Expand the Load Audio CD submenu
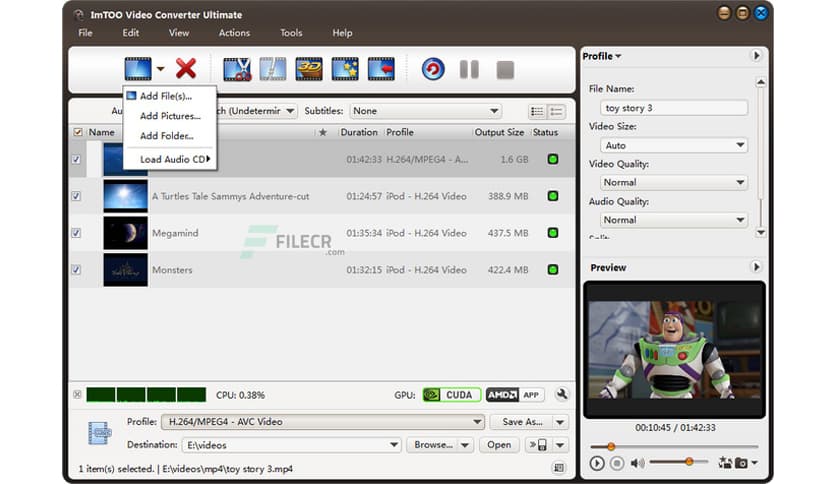The height and width of the screenshot is (484, 836). click(x=170, y=159)
